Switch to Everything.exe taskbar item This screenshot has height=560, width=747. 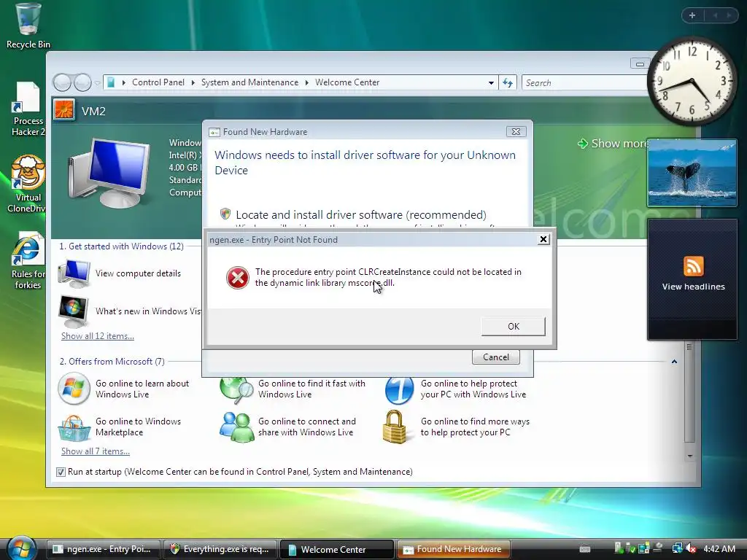221,549
